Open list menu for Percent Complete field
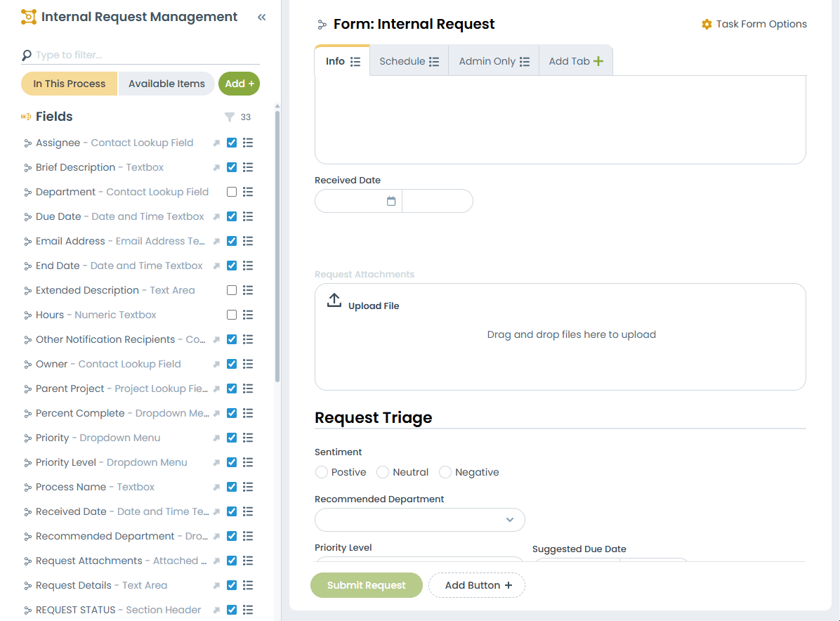This screenshot has height=621, width=840. [x=247, y=413]
